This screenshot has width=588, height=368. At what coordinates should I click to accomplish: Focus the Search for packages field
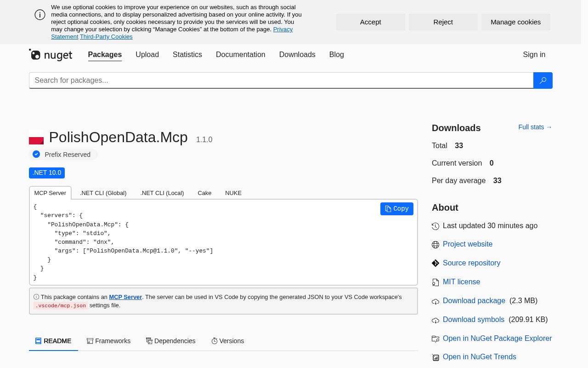coord(281,80)
